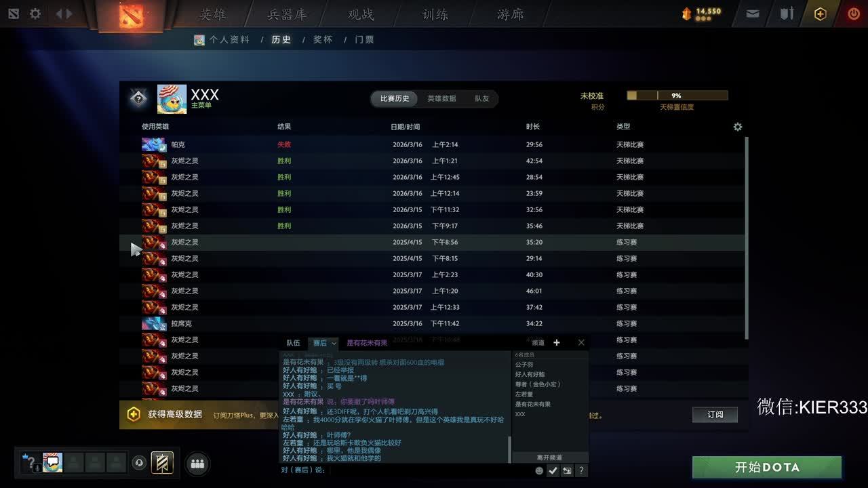The image size is (868, 488).
Task: Open the armory loadout icon next to mail
Action: click(x=787, y=14)
